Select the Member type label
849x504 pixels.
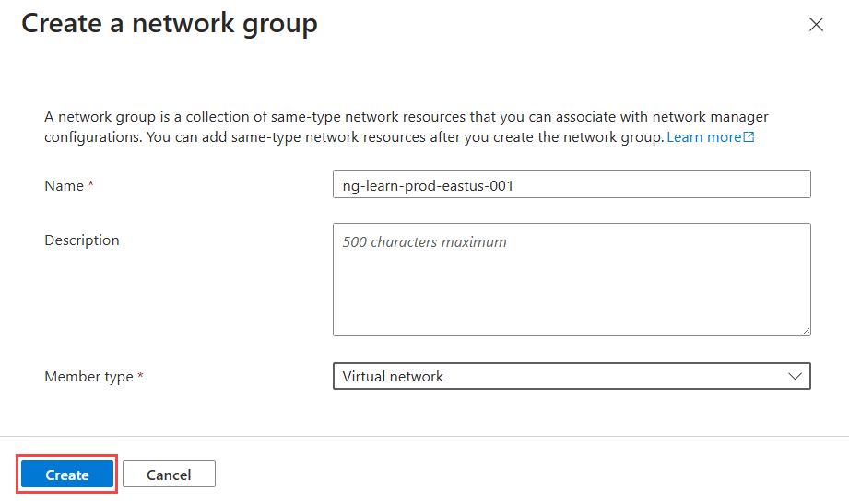pos(88,376)
